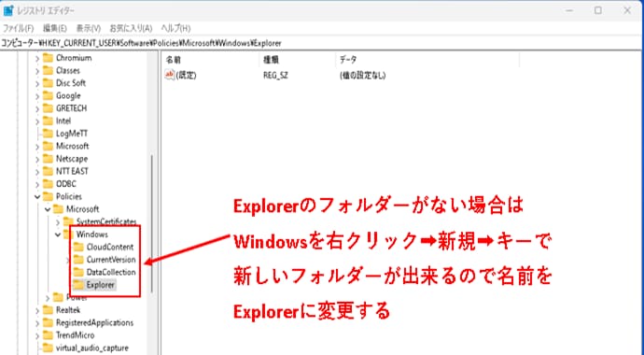Select the Explorer folder icon
This screenshot has height=355, width=644.
[x=78, y=285]
